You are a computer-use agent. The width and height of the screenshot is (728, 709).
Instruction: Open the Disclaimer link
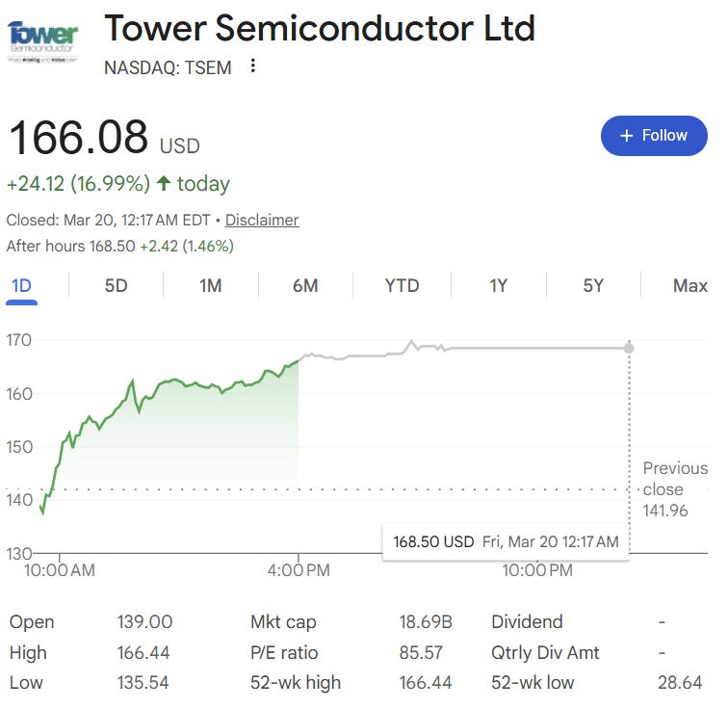[x=262, y=220]
